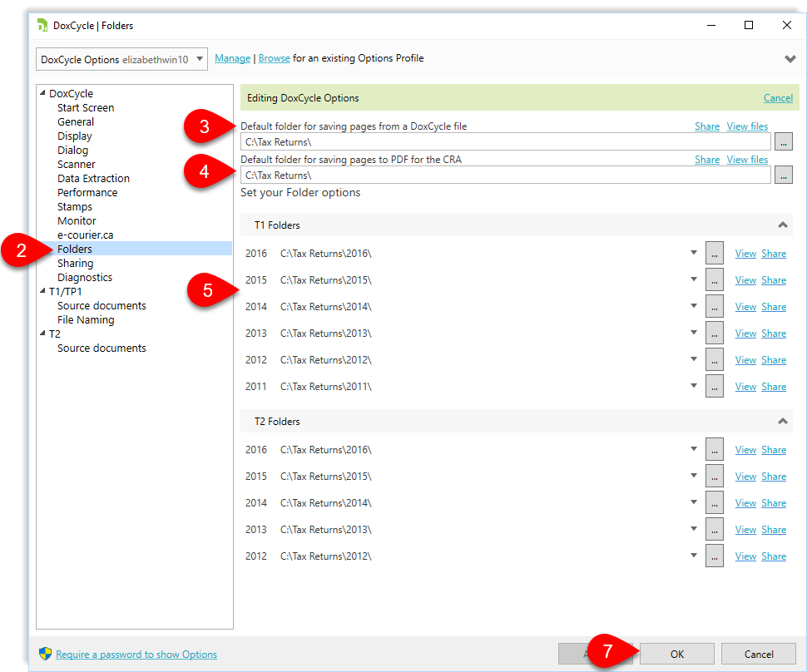Cancel editing via the green bar link
Image resolution: width=807 pixels, height=672 pixels.
(x=778, y=98)
